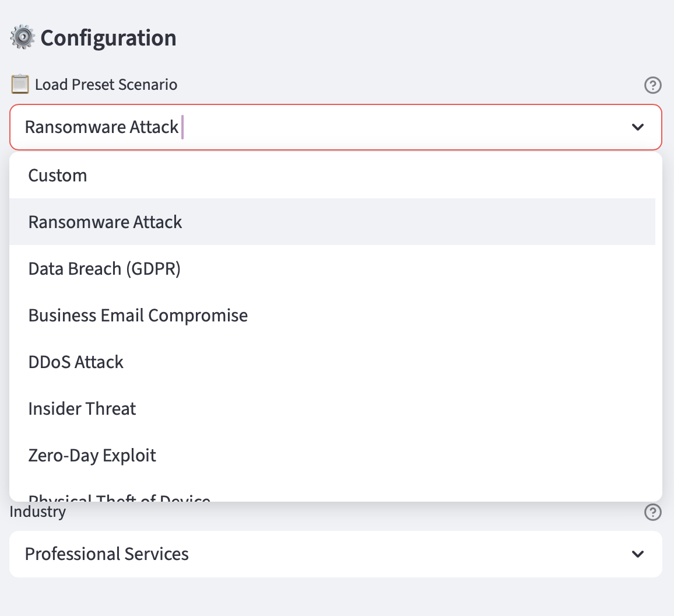This screenshot has height=616, width=674.
Task: Click the Professional Services value text
Action: pos(107,554)
